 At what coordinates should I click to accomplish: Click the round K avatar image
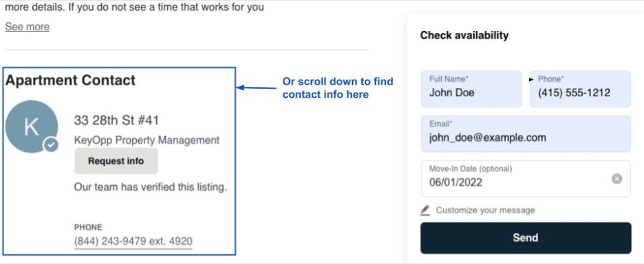tap(32, 126)
